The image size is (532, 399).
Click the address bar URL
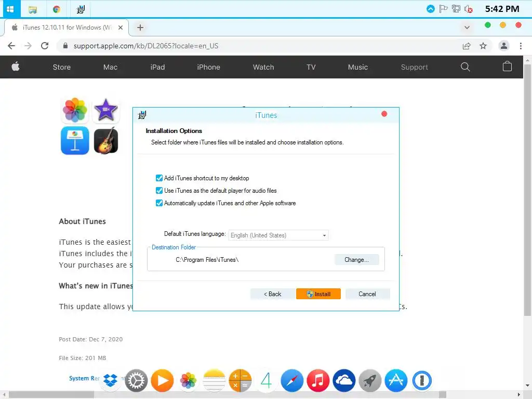[x=146, y=46]
